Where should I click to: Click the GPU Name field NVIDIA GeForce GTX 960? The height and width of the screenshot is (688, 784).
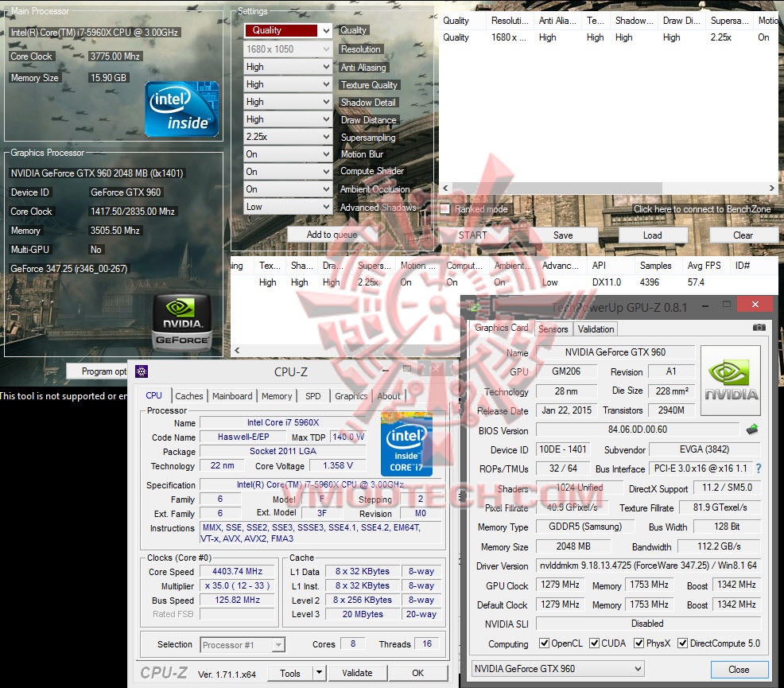tap(615, 352)
